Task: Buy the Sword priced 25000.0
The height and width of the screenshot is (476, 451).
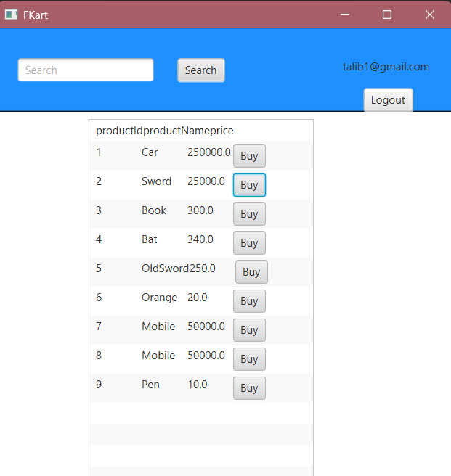Action: pyautogui.click(x=249, y=185)
